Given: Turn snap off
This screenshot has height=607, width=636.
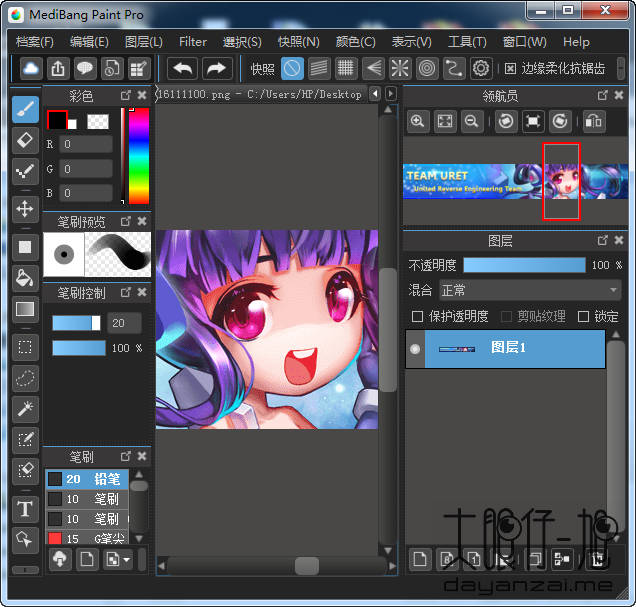Looking at the screenshot, I should click(x=292, y=68).
